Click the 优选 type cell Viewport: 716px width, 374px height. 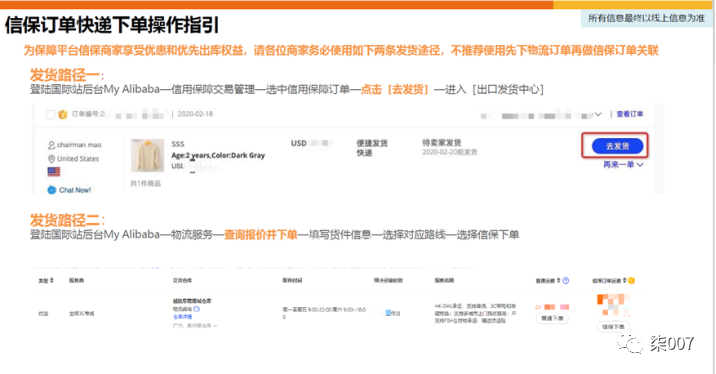[x=43, y=314]
